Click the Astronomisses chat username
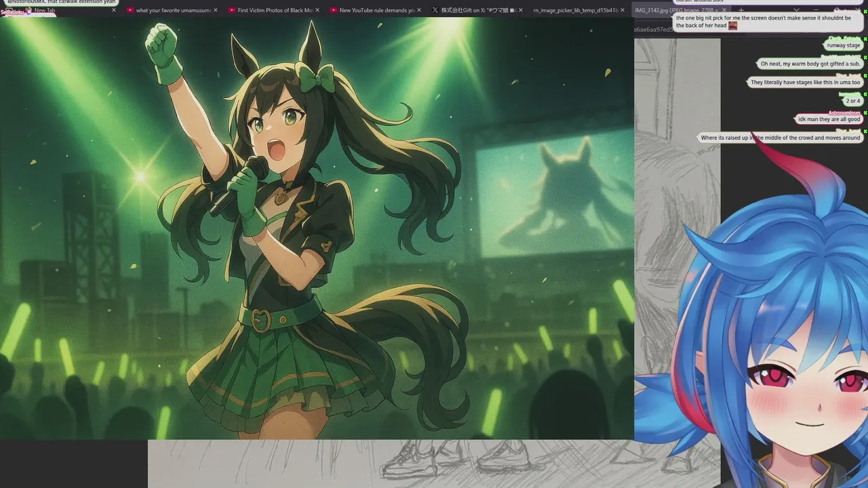The width and height of the screenshot is (868, 488). [844, 113]
